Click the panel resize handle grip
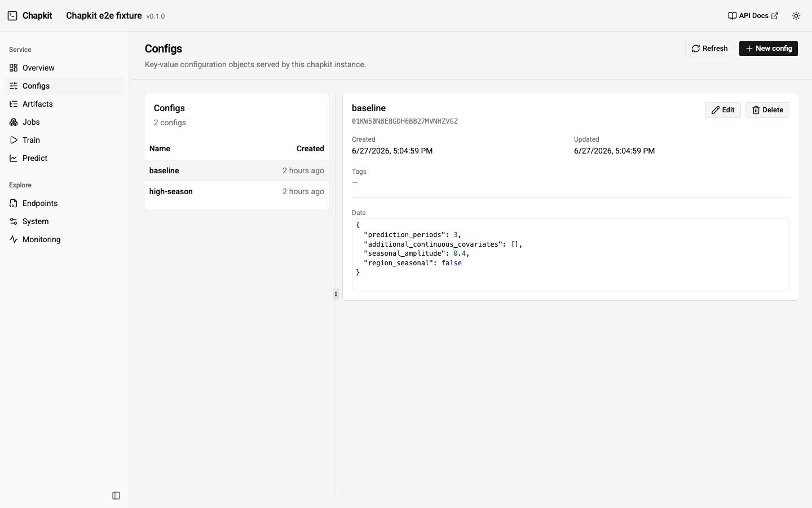Image resolution: width=812 pixels, height=508 pixels. tap(336, 294)
